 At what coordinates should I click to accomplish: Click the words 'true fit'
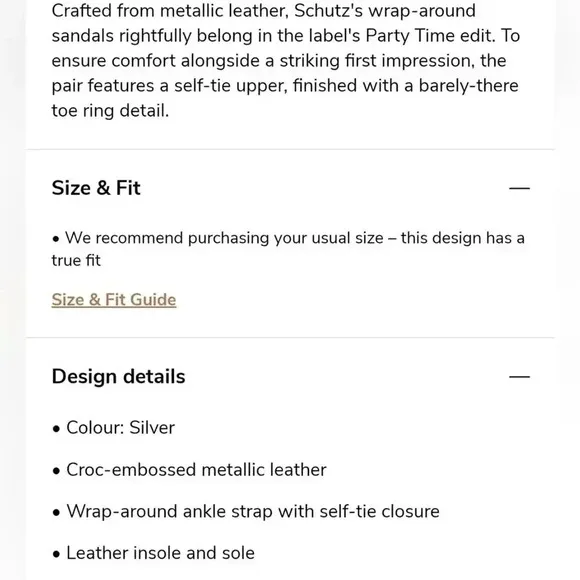76,260
